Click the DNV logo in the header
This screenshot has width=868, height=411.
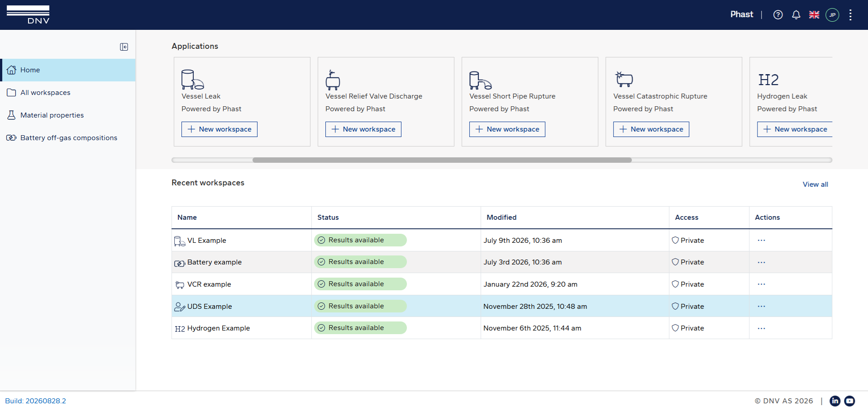[x=28, y=14]
